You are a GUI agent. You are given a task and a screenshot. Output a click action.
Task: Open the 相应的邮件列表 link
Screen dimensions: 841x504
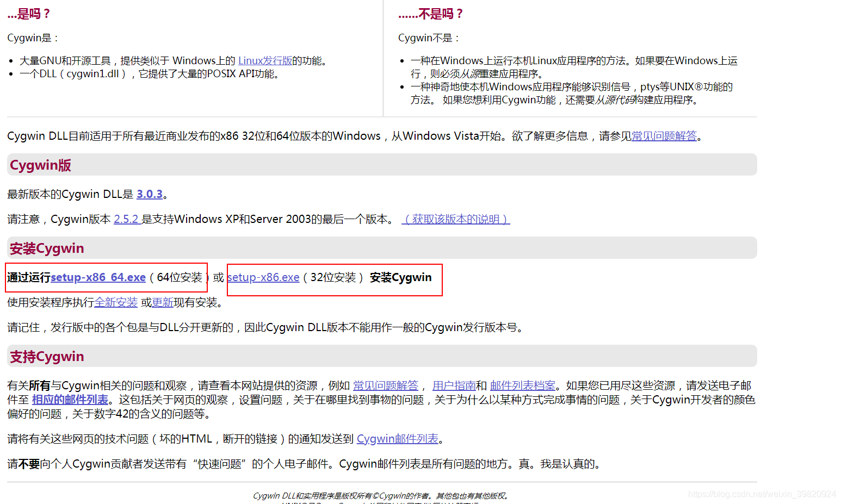pyautogui.click(x=70, y=400)
